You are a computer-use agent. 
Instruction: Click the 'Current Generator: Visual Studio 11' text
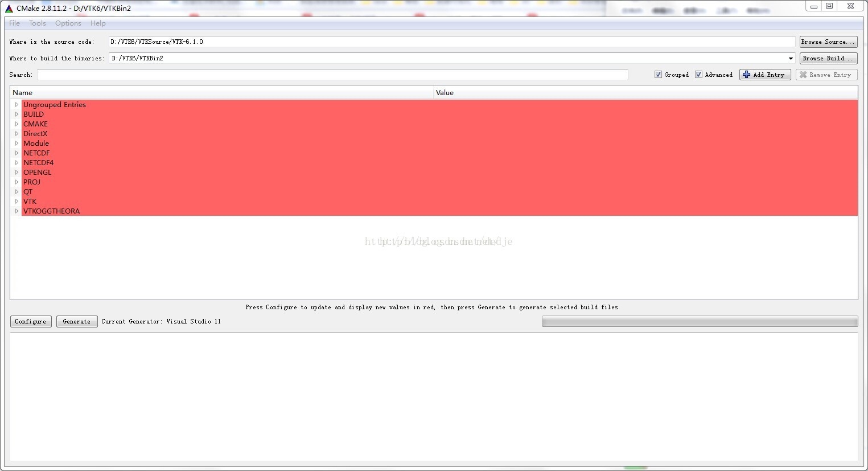point(161,322)
